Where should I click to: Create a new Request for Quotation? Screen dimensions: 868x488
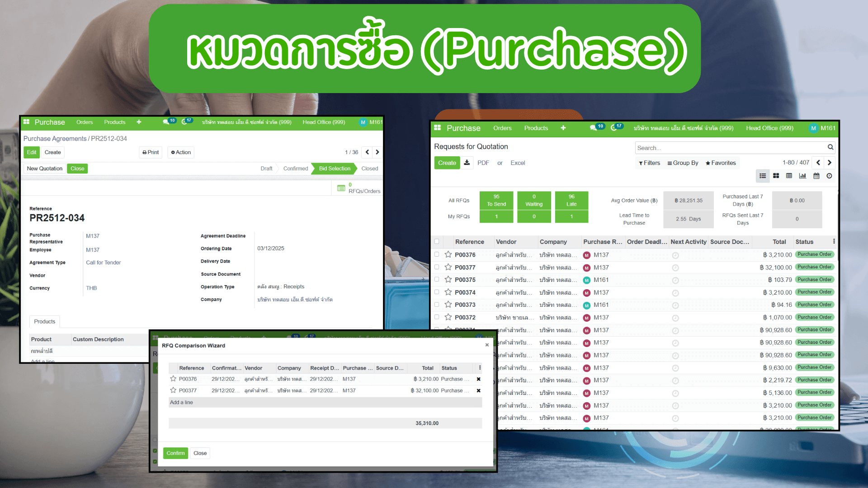pyautogui.click(x=447, y=163)
